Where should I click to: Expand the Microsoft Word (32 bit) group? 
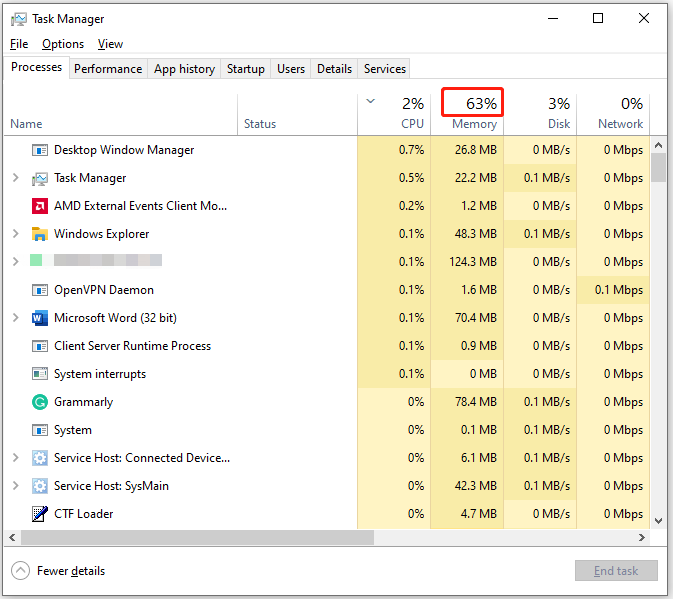[16, 318]
